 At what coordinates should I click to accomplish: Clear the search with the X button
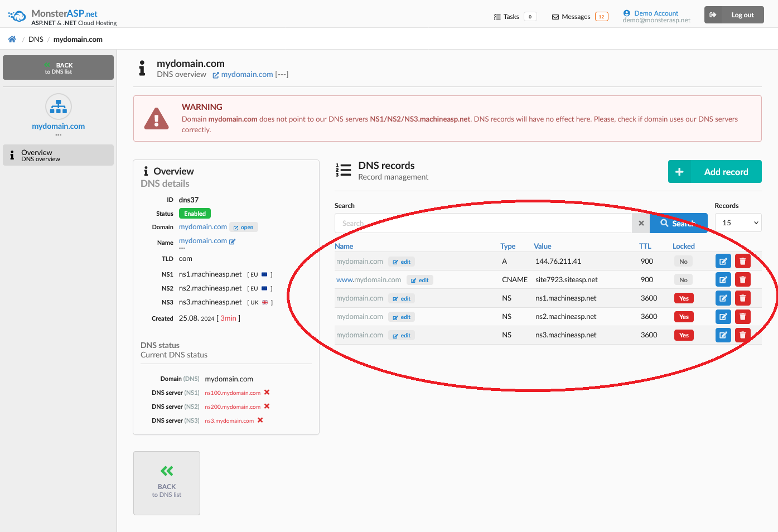tap(641, 223)
